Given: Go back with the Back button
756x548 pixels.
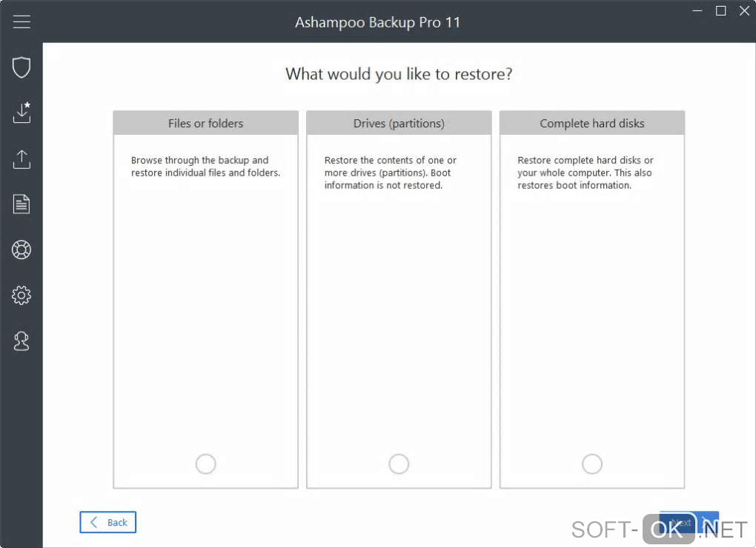Looking at the screenshot, I should 108,523.
